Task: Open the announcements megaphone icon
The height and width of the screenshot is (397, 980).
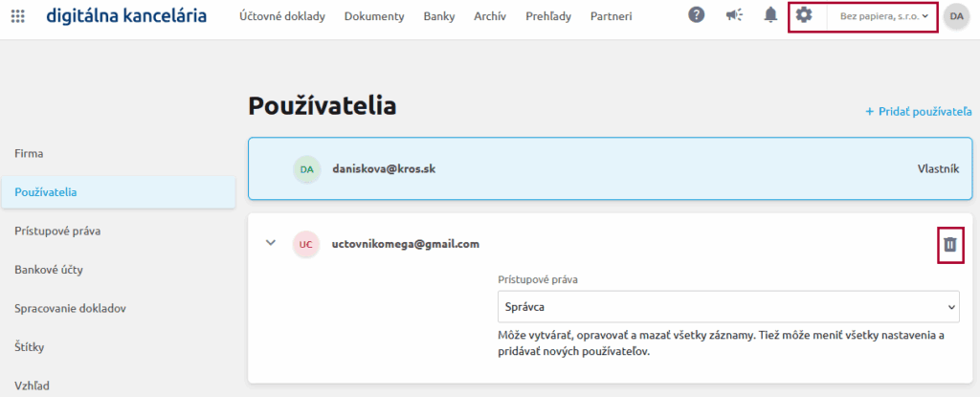Action: 734,15
